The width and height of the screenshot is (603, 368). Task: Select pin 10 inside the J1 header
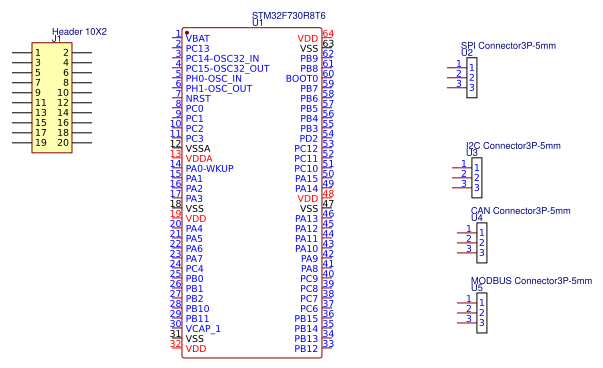pyautogui.click(x=63, y=93)
